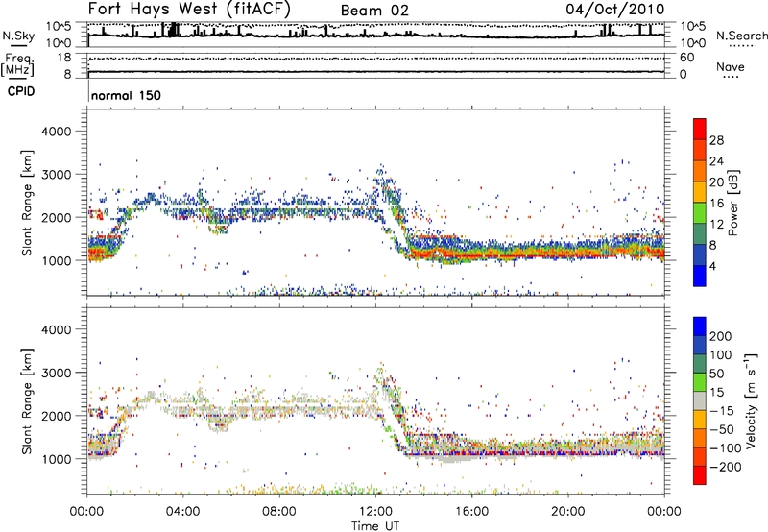Click the solid line sample under N.Sky
The image size is (768, 532).
click(x=18, y=45)
